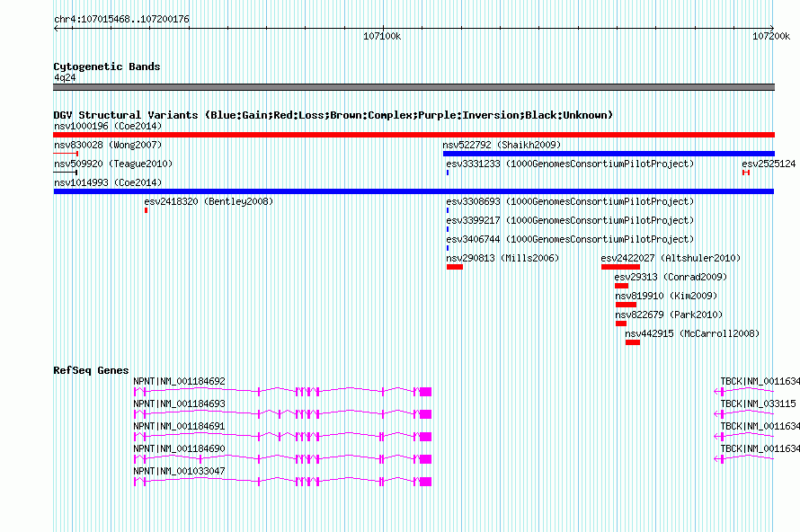Select the blue esv3331233 gain tick
The height and width of the screenshot is (532, 800).
click(448, 173)
